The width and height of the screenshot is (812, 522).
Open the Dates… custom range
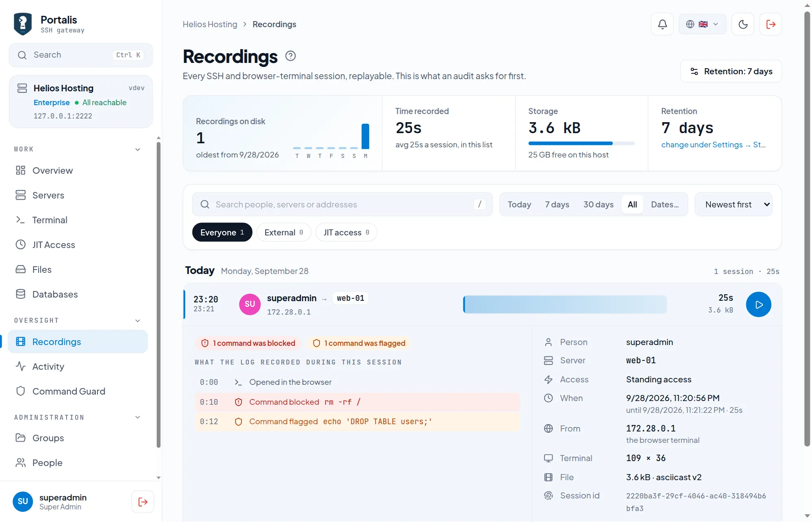point(665,205)
